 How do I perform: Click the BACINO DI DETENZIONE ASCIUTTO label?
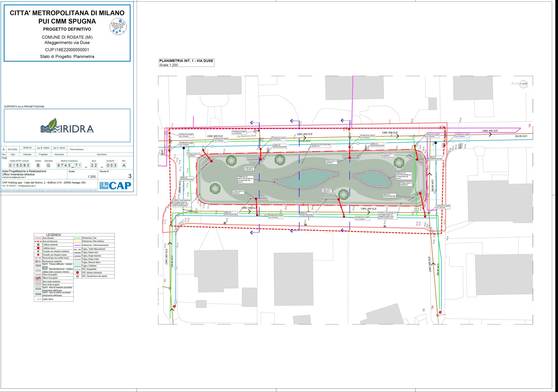pos(321,145)
